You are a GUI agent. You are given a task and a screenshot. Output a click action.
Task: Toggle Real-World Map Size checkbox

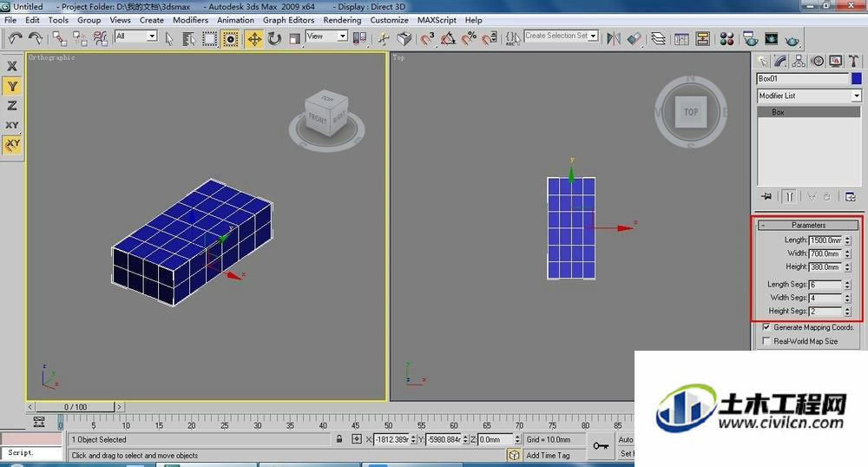point(766,341)
